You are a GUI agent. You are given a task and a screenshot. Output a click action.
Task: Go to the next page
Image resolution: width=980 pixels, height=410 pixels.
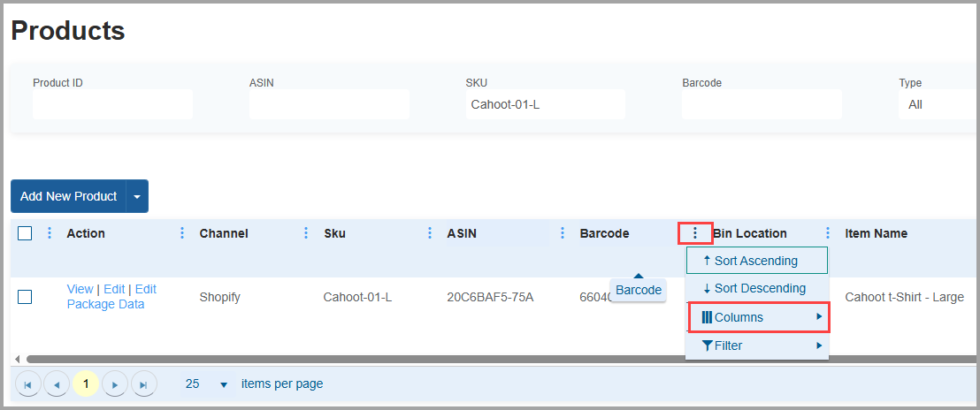pos(114,384)
